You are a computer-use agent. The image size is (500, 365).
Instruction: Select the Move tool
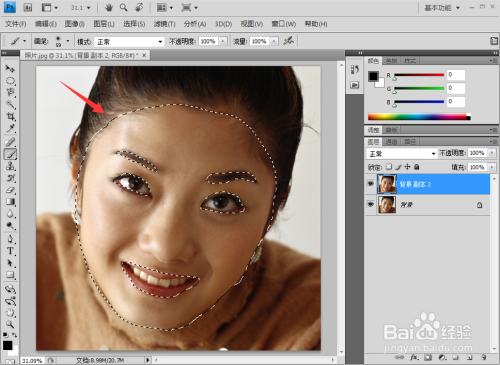[10, 68]
